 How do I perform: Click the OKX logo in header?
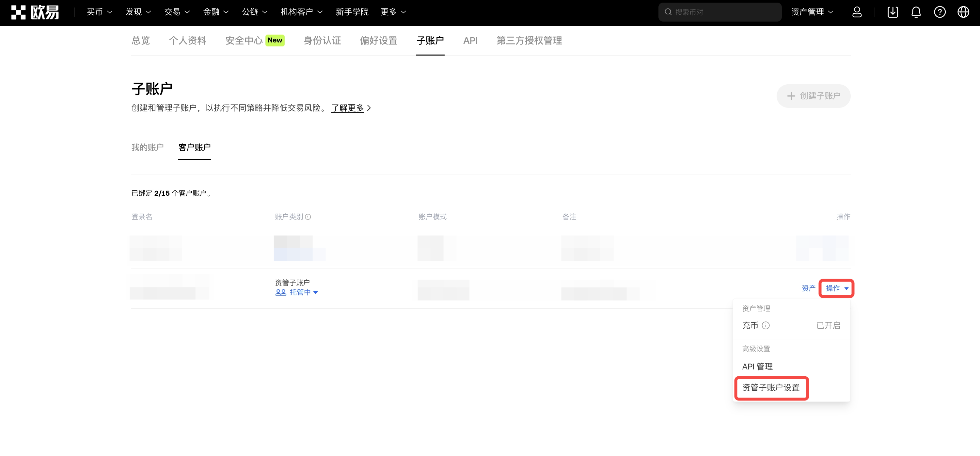pos(35,12)
